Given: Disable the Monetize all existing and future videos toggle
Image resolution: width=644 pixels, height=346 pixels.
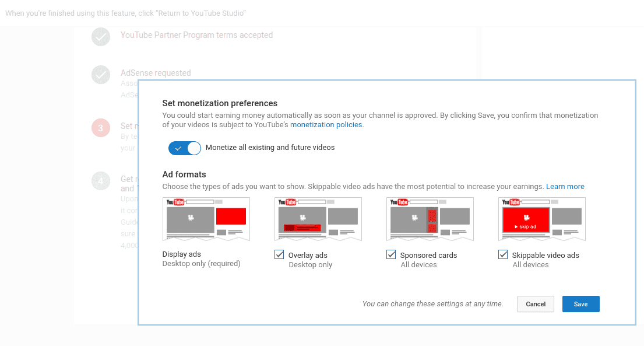Looking at the screenshot, I should coord(185,148).
